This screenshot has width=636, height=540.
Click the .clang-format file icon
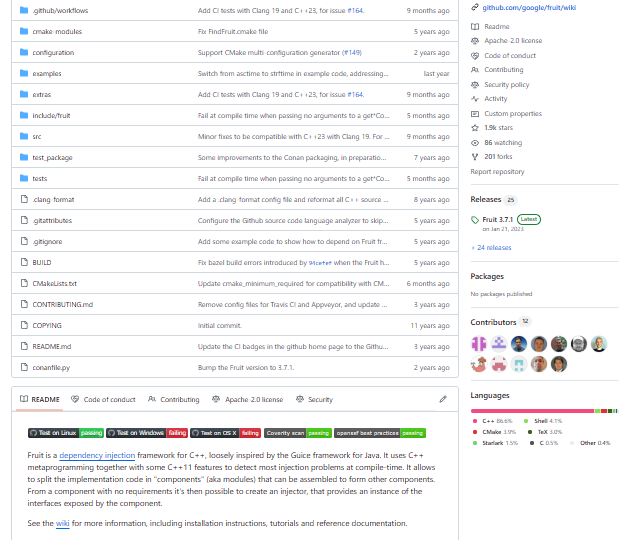[24, 199]
